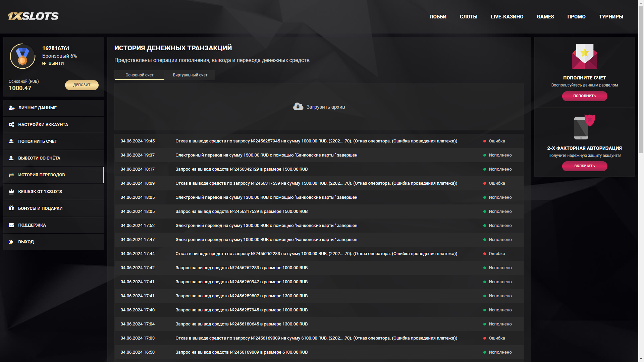644x362 pixels.
Task: Click the support envelope icon
Action: coord(11,225)
